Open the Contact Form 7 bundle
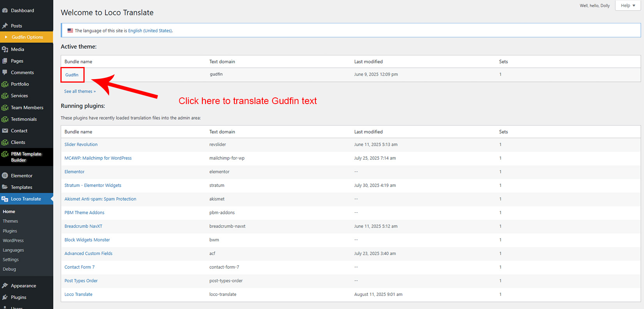This screenshot has width=644, height=309. (x=79, y=267)
